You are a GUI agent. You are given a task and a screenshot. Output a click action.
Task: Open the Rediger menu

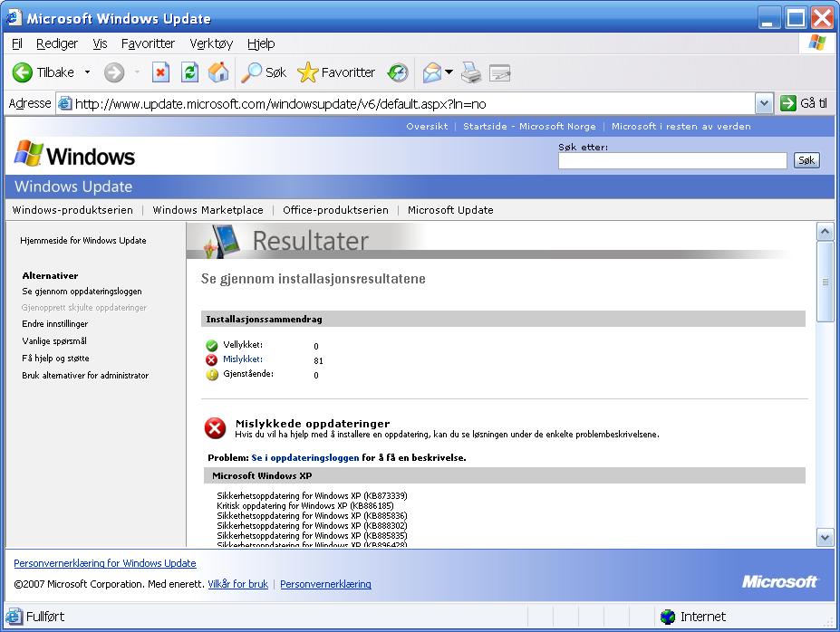(x=57, y=43)
